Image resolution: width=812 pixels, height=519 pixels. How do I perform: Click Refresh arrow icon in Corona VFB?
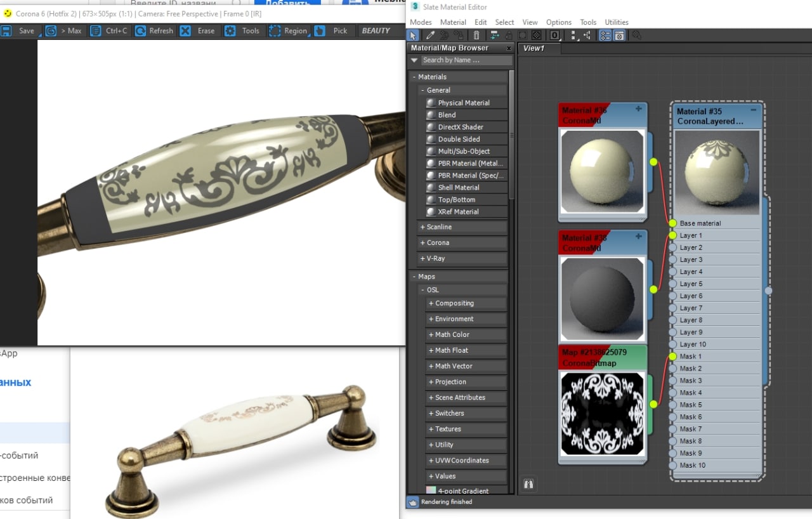(x=140, y=30)
